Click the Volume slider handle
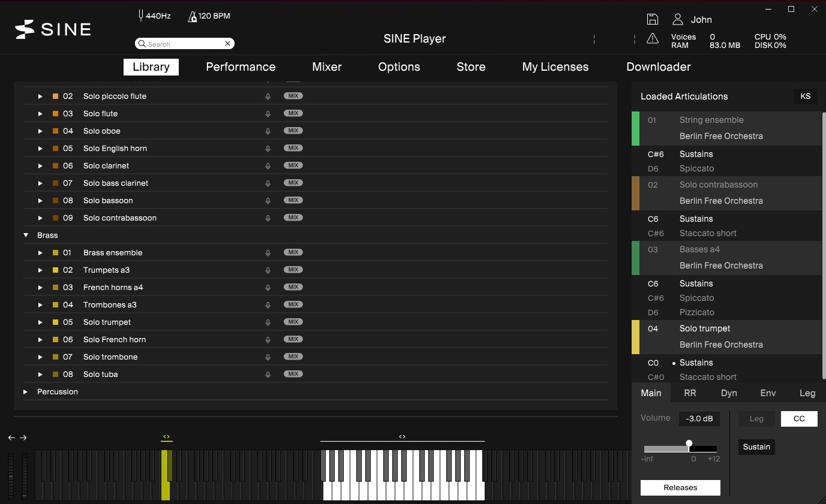826x504 pixels. (689, 444)
